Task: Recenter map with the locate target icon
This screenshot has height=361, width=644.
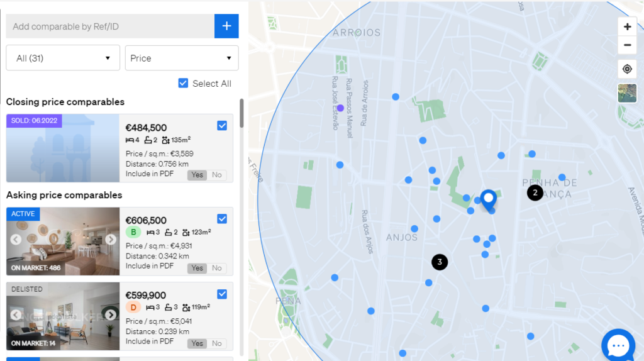Action: point(627,69)
